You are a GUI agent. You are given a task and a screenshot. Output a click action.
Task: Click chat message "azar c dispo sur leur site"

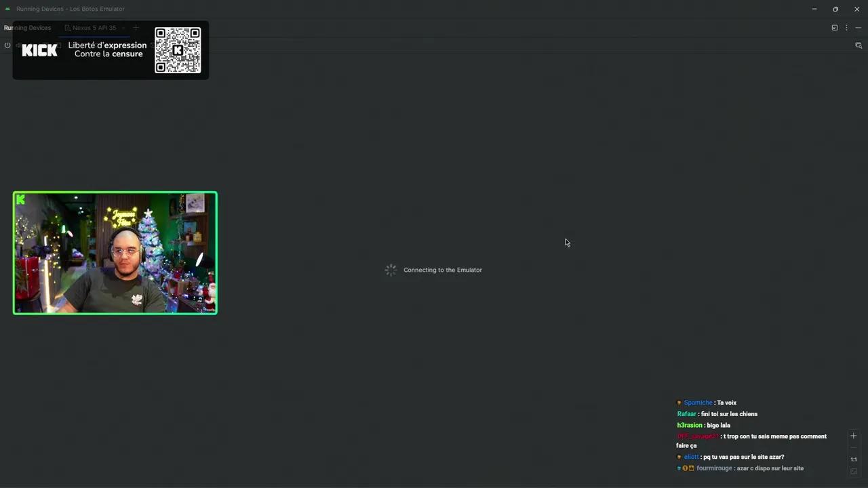pyautogui.click(x=770, y=468)
